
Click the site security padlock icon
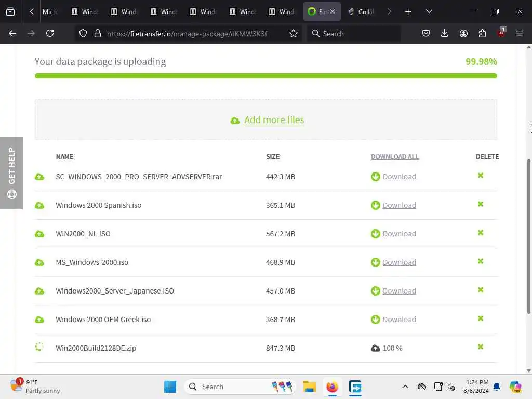pyautogui.click(x=98, y=34)
